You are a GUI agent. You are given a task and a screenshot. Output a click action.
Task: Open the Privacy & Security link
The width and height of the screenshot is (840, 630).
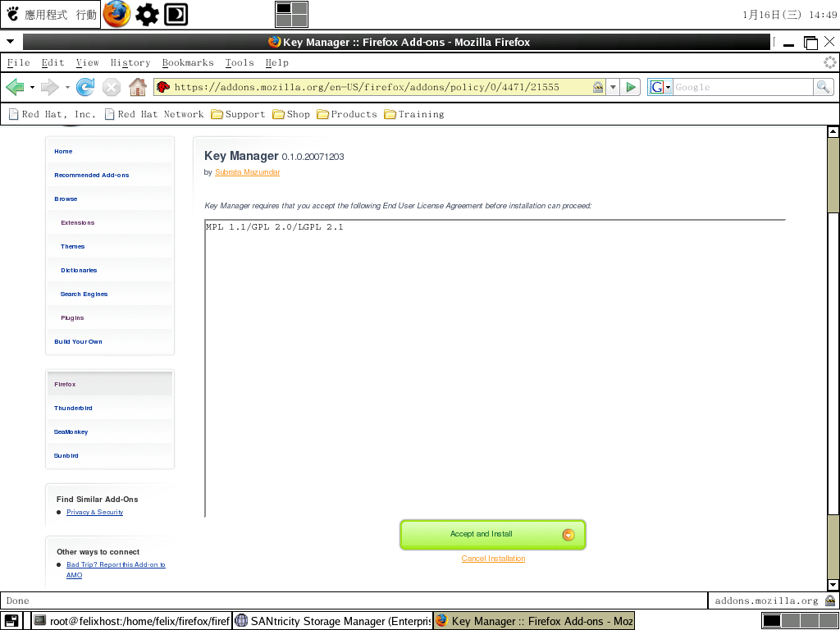[95, 512]
